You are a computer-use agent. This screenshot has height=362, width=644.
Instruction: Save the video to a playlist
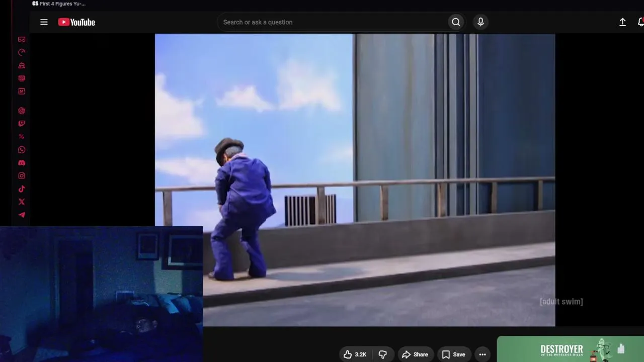tap(453, 354)
